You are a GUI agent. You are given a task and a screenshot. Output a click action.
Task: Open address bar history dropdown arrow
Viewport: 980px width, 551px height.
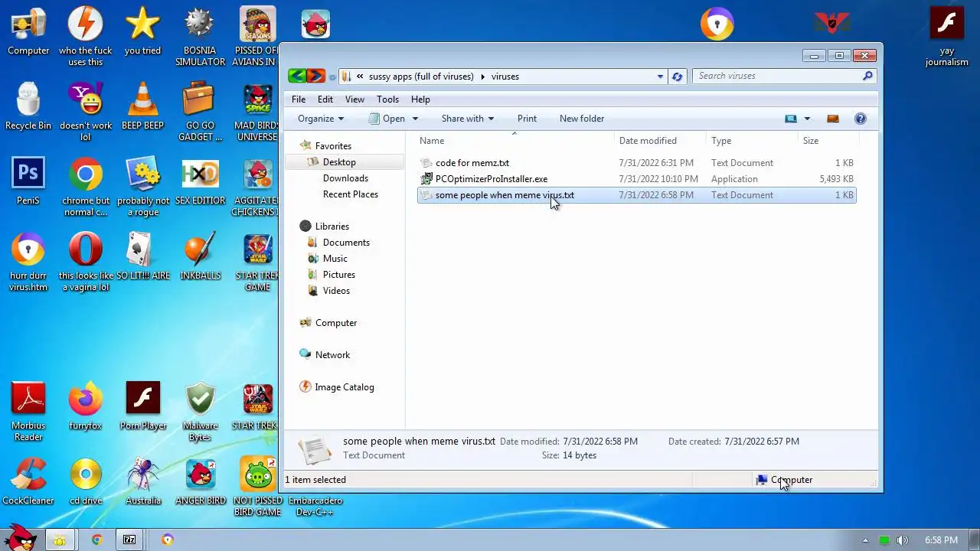[x=660, y=77]
